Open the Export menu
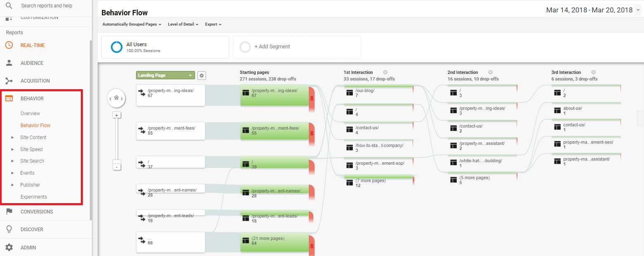644x256 pixels. 213,24
